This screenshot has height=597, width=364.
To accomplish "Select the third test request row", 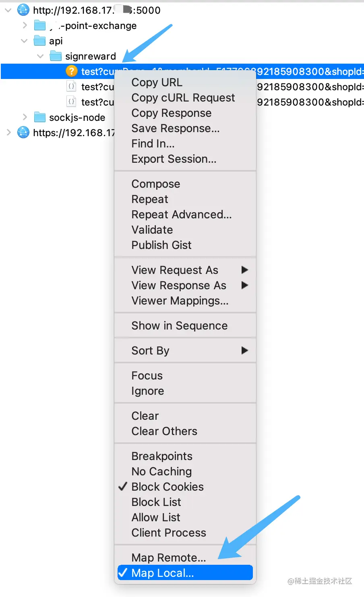I will 97,102.
